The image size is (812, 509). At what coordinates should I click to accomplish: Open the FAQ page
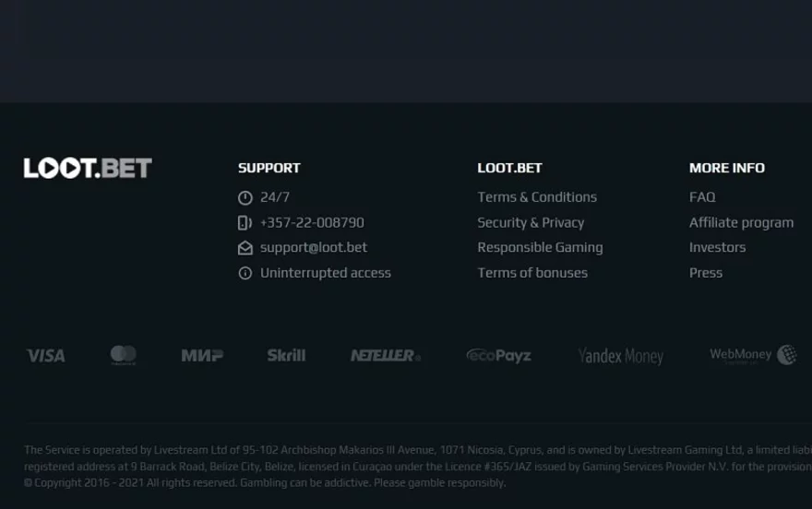click(x=702, y=197)
